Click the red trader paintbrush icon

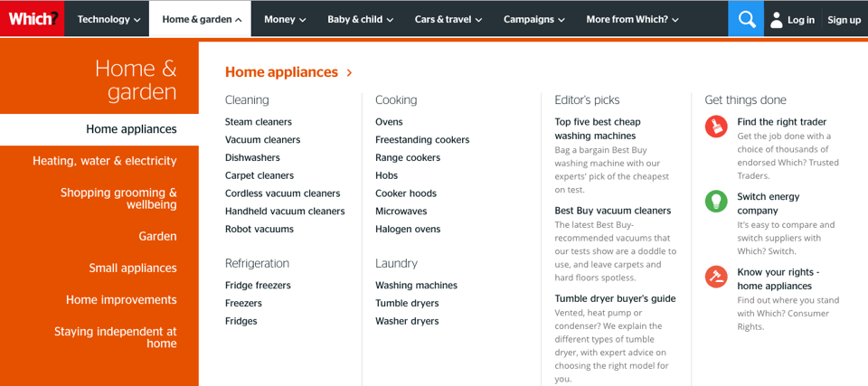(x=716, y=127)
